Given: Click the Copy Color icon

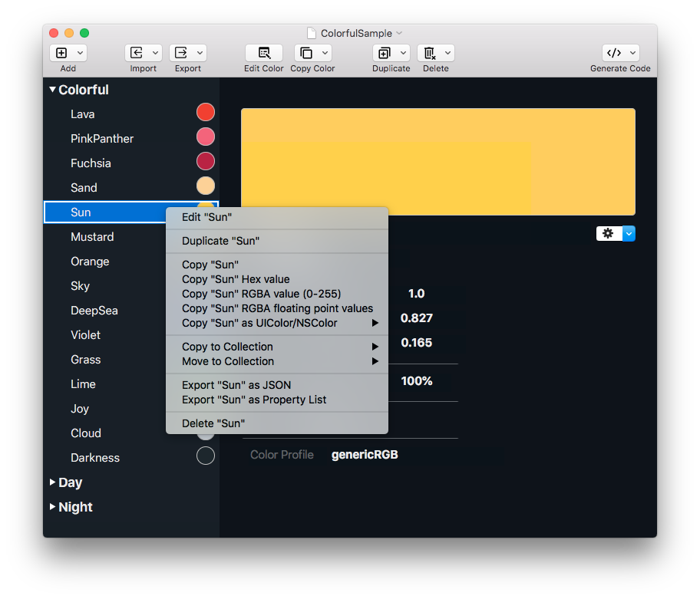Looking at the screenshot, I should [308, 53].
